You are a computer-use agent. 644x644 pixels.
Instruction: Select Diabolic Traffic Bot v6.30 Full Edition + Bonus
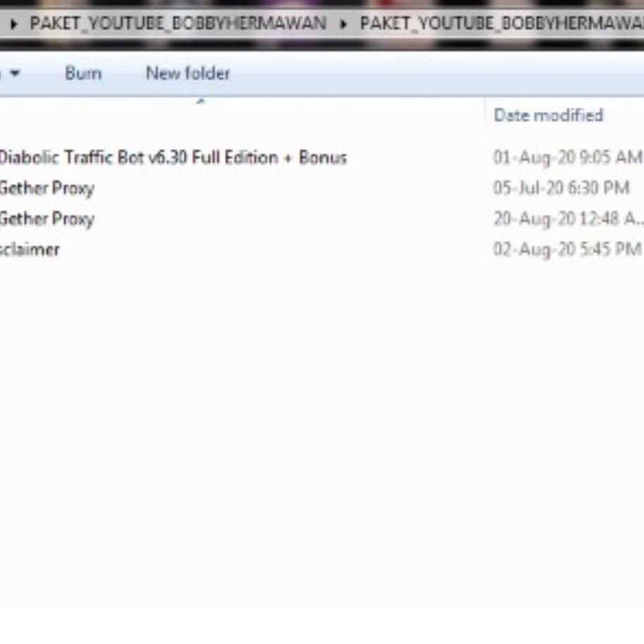coord(173,157)
